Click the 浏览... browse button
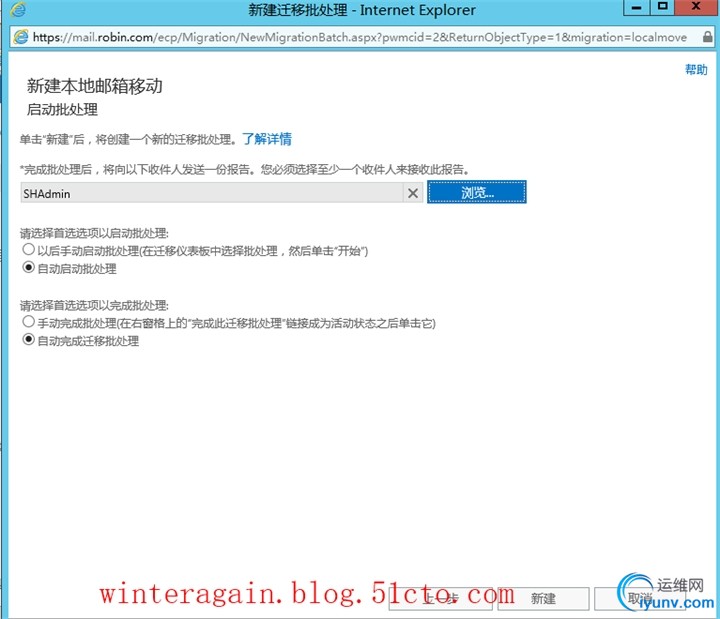 (477, 192)
